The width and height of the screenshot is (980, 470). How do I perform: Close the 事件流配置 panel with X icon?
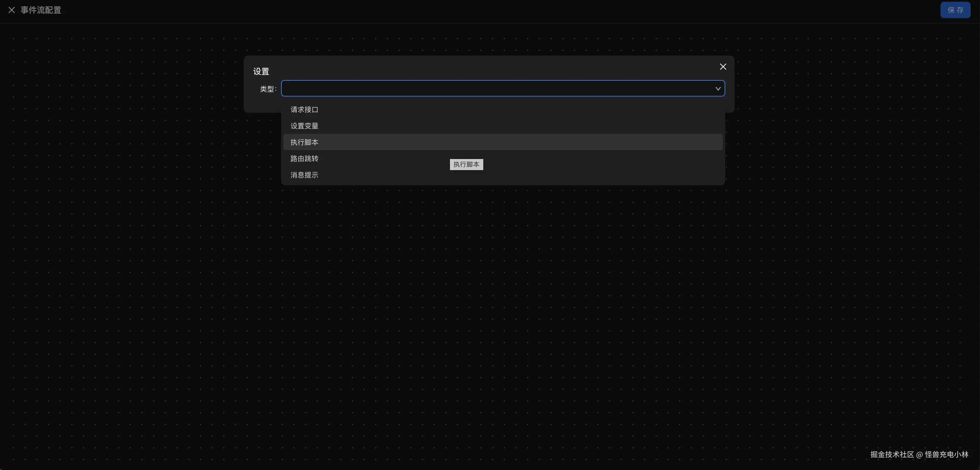[11, 10]
